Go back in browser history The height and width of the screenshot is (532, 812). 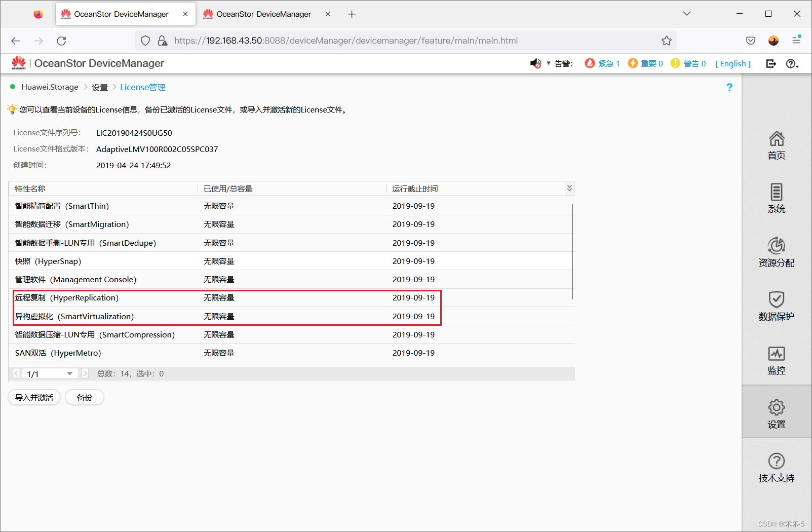[x=16, y=41]
